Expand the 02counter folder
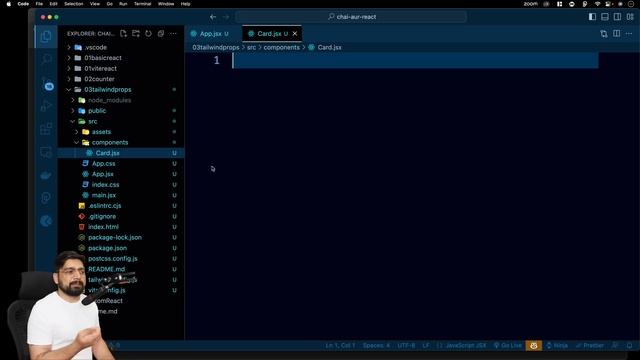Screen dimensions: 640x360 [x=99, y=79]
